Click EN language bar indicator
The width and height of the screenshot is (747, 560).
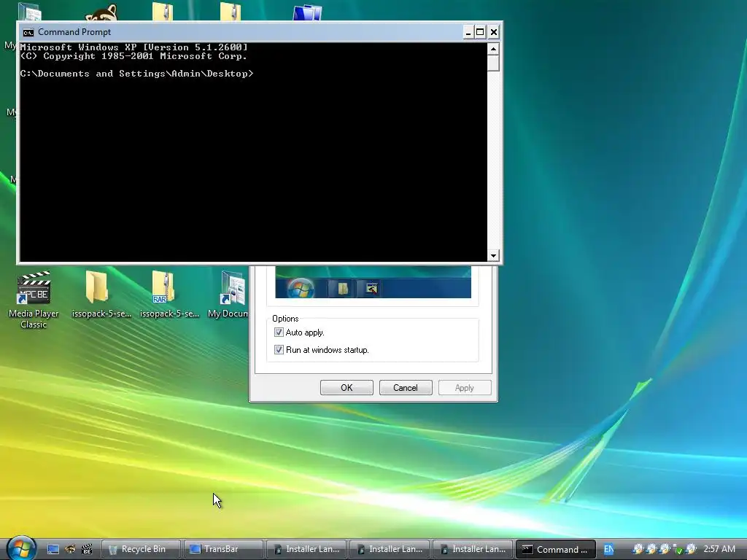tap(608, 550)
